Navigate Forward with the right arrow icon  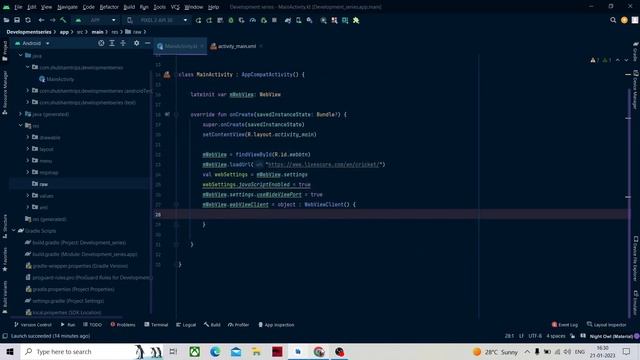(x=53, y=20)
